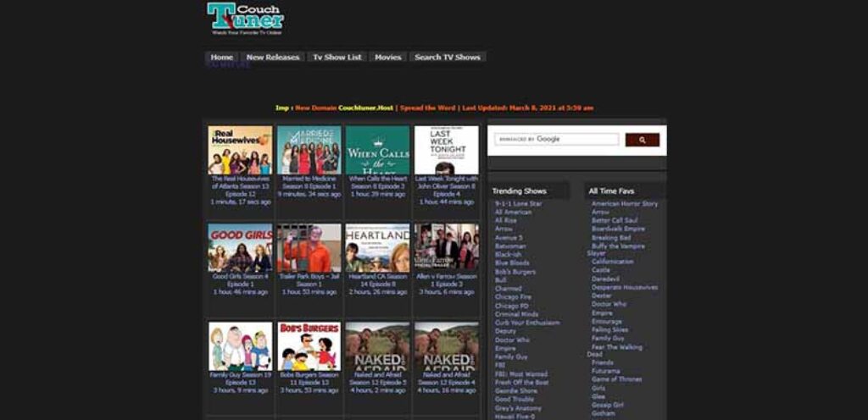Open Bob's Burgers poster thumbnail
Screen dimensions: 868x420
coord(309,346)
